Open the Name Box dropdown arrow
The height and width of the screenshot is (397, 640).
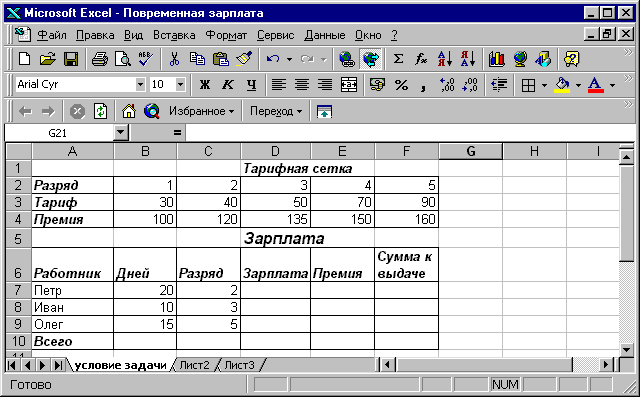[120, 133]
